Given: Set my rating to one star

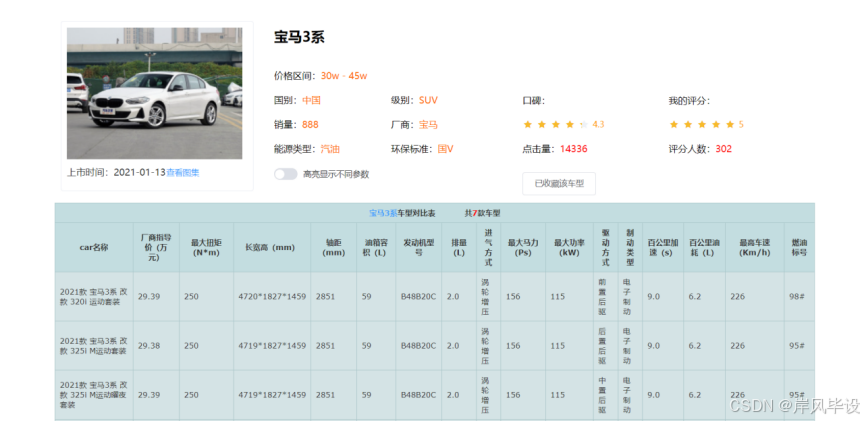Looking at the screenshot, I should (x=673, y=125).
